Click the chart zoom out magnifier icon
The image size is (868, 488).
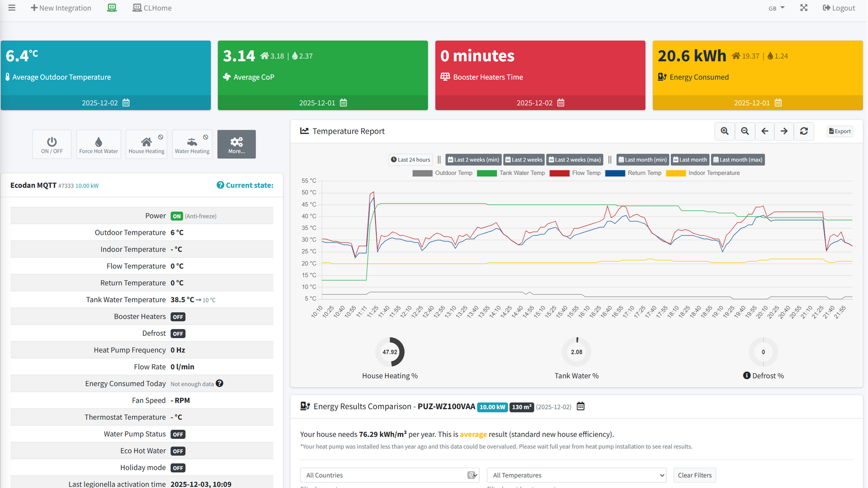pyautogui.click(x=745, y=131)
